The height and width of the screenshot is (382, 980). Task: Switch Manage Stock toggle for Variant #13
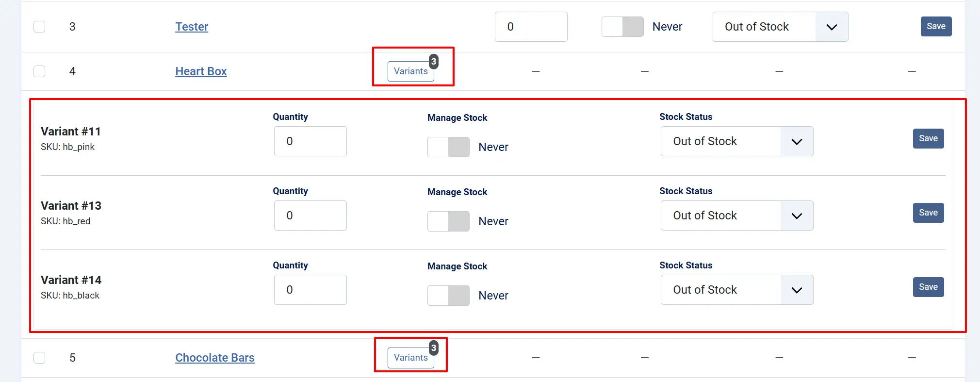coord(448,221)
